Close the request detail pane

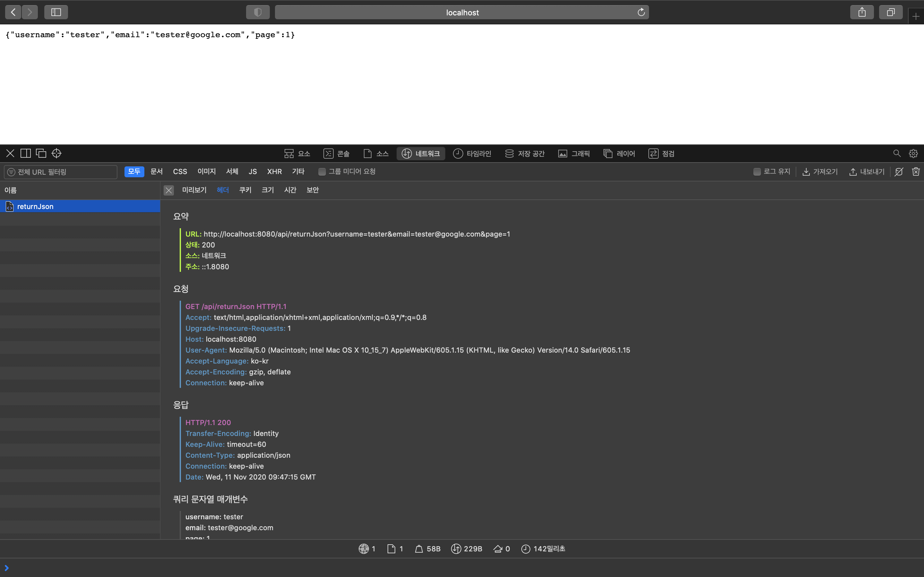click(168, 190)
